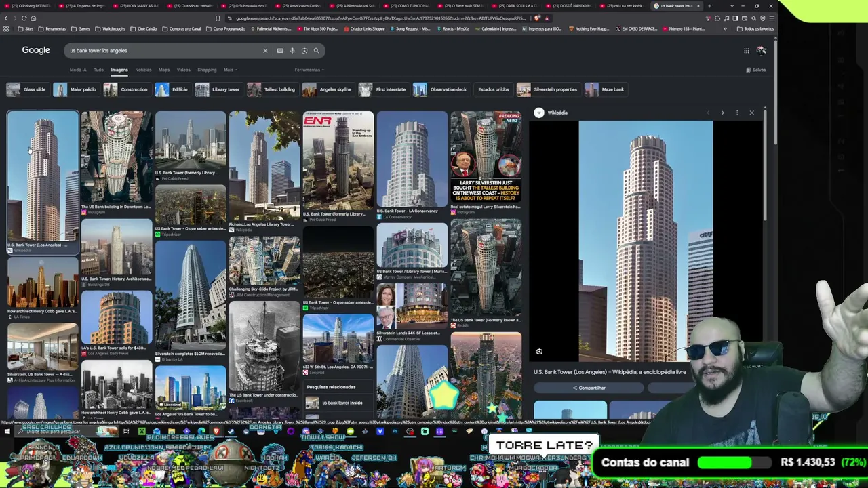Open the Games bookmark folder
Image resolution: width=868 pixels, height=488 pixels.
(x=81, y=29)
